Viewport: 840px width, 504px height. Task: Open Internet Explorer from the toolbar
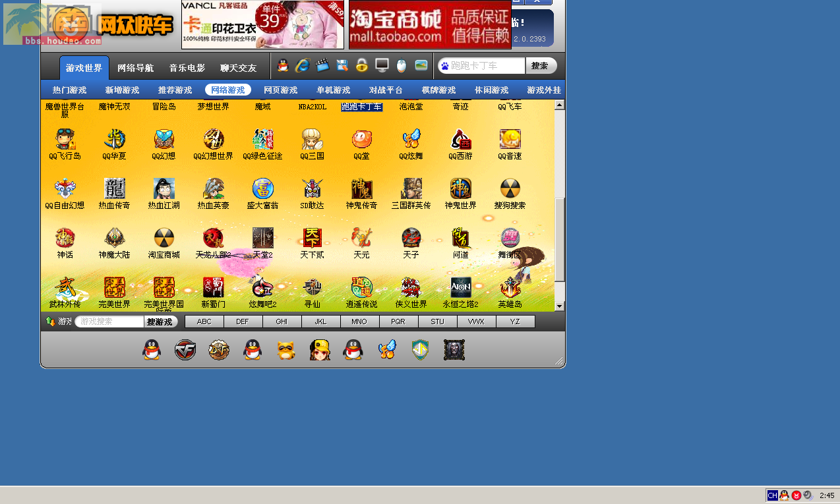[x=303, y=66]
